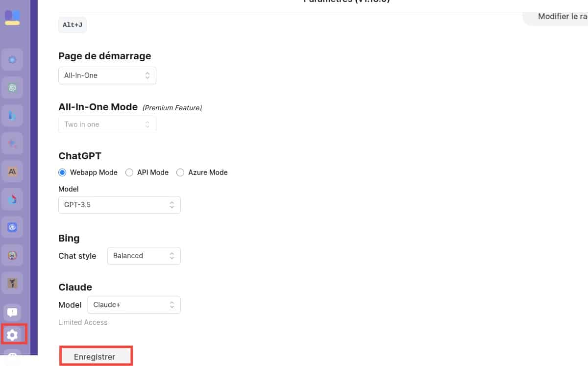The image size is (588, 366).
Task: Select Azure Mode for ChatGPT
Action: [x=180, y=172]
